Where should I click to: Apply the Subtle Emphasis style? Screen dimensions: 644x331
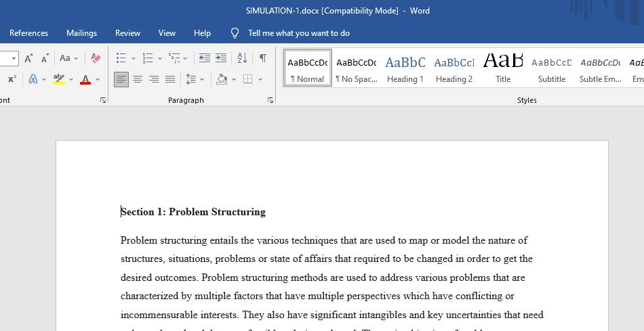[x=600, y=68]
